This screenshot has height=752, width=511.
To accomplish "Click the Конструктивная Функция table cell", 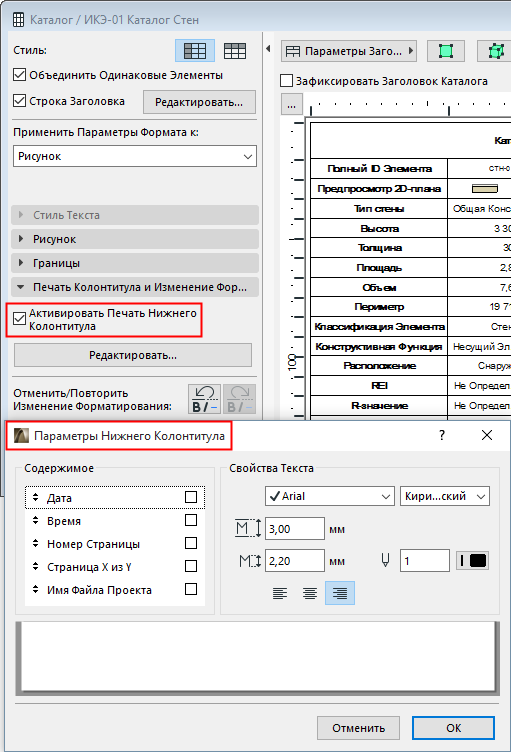I will tap(379, 347).
